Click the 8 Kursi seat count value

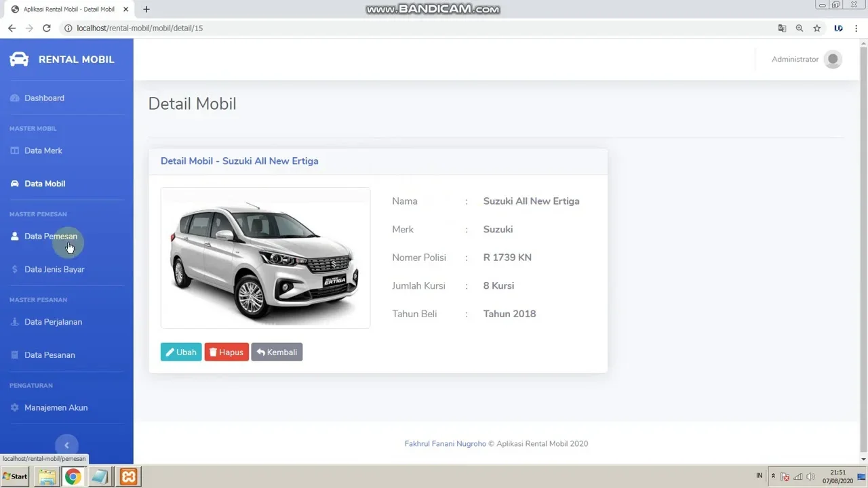[x=498, y=286]
